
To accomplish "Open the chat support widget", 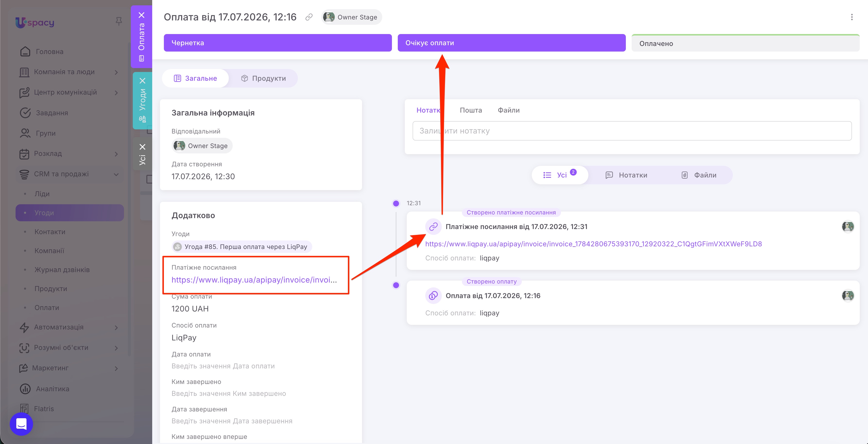I will pyautogui.click(x=21, y=424).
